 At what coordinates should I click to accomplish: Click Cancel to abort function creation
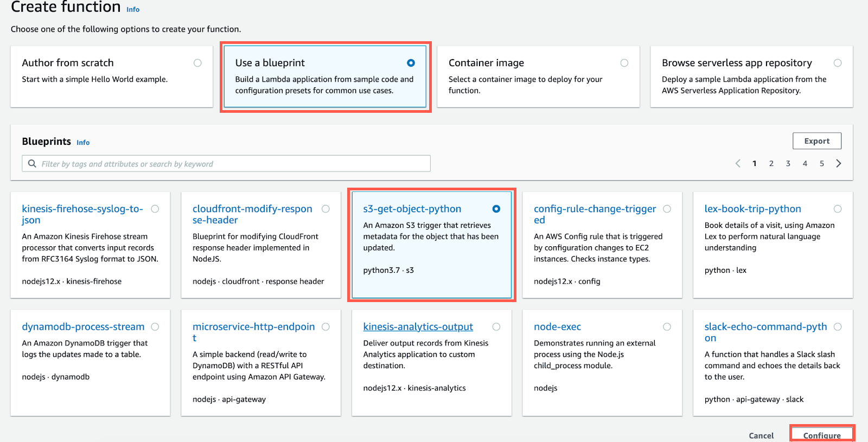(761, 435)
